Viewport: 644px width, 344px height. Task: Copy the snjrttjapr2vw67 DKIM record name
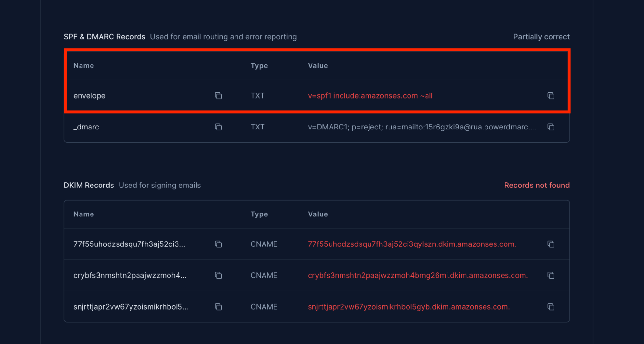(218, 307)
